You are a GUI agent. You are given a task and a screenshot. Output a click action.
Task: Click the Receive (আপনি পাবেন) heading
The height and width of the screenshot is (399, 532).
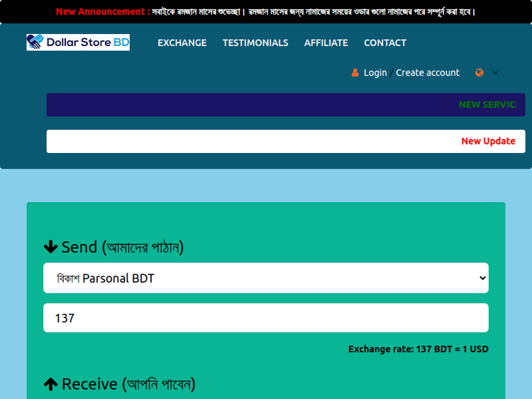point(128,384)
